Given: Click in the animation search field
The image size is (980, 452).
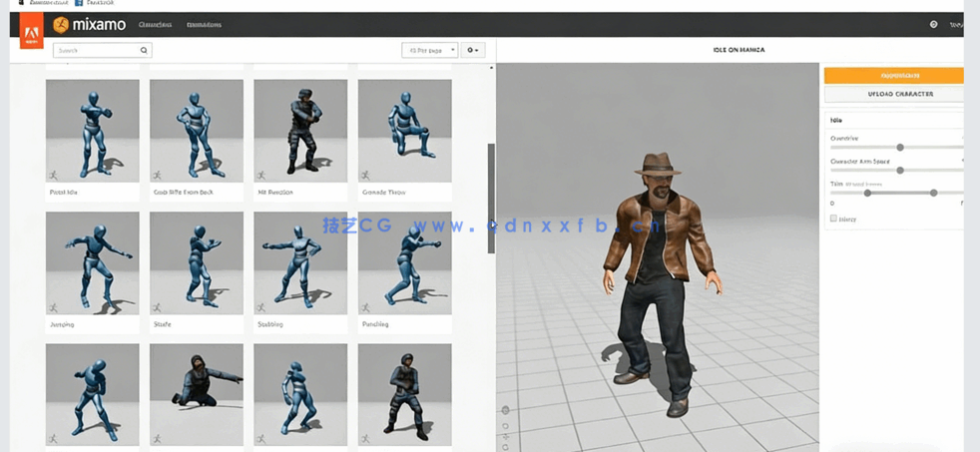Looking at the screenshot, I should pos(95,50).
